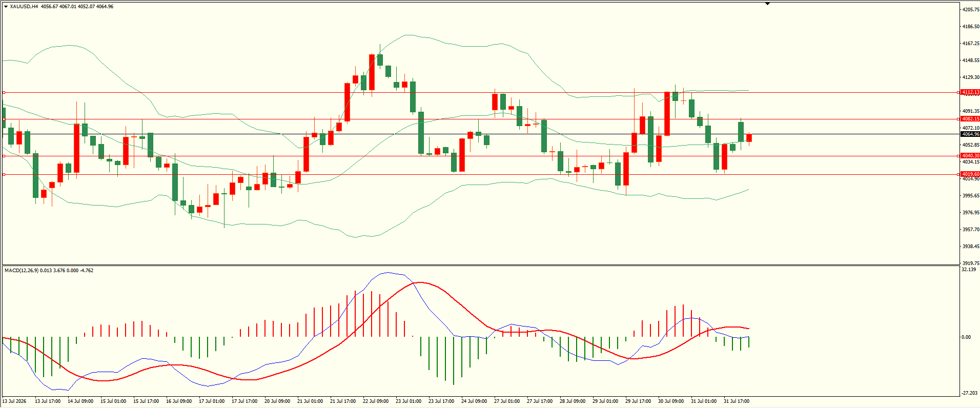980x408 pixels.
Task: Click the 27 Jul 17:00 time label
Action: pyautogui.click(x=540, y=401)
